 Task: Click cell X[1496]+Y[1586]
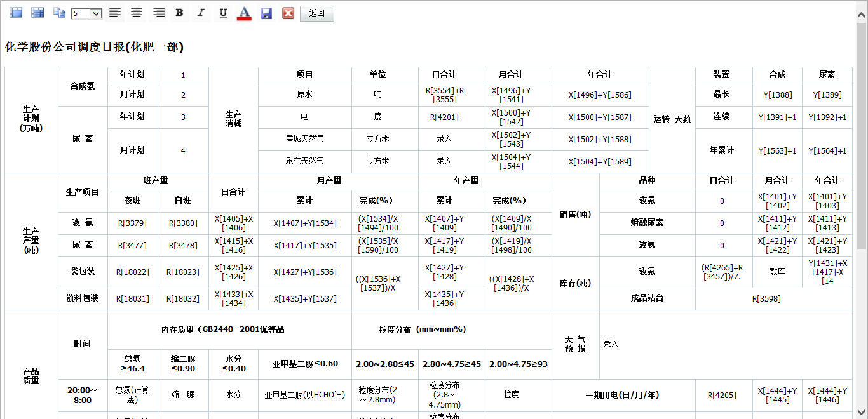(600, 95)
